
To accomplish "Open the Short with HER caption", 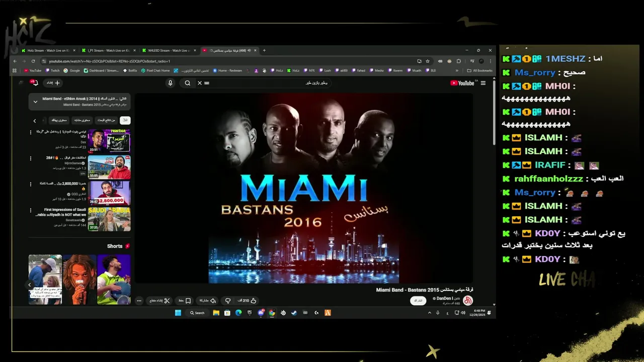I will pyautogui.click(x=79, y=279).
